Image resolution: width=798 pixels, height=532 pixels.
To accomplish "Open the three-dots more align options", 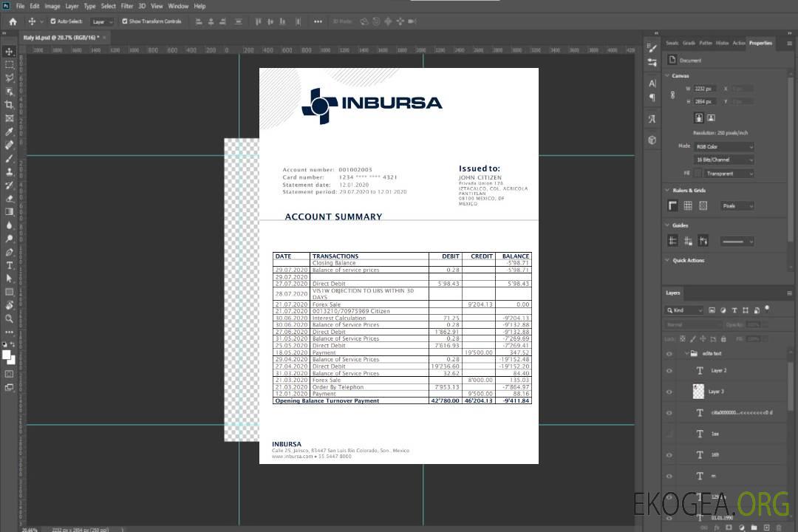I will pyautogui.click(x=318, y=21).
